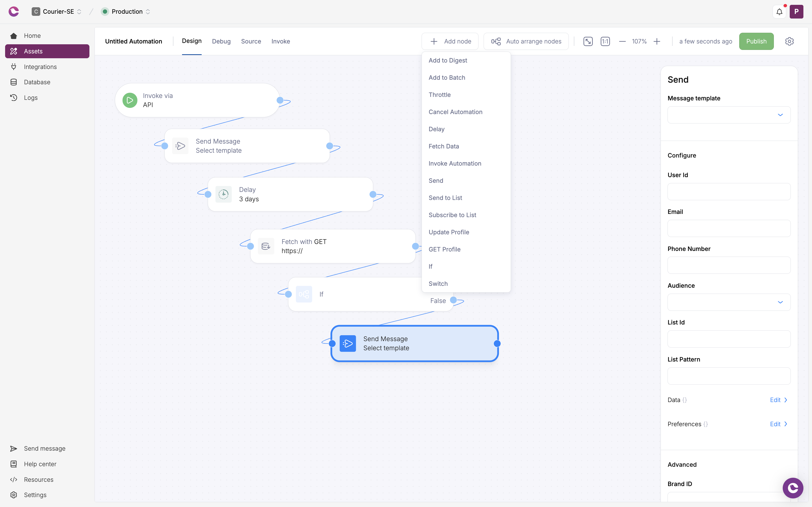Image resolution: width=812 pixels, height=507 pixels.
Task: Open the Integrations sidebar icon
Action: (13, 67)
